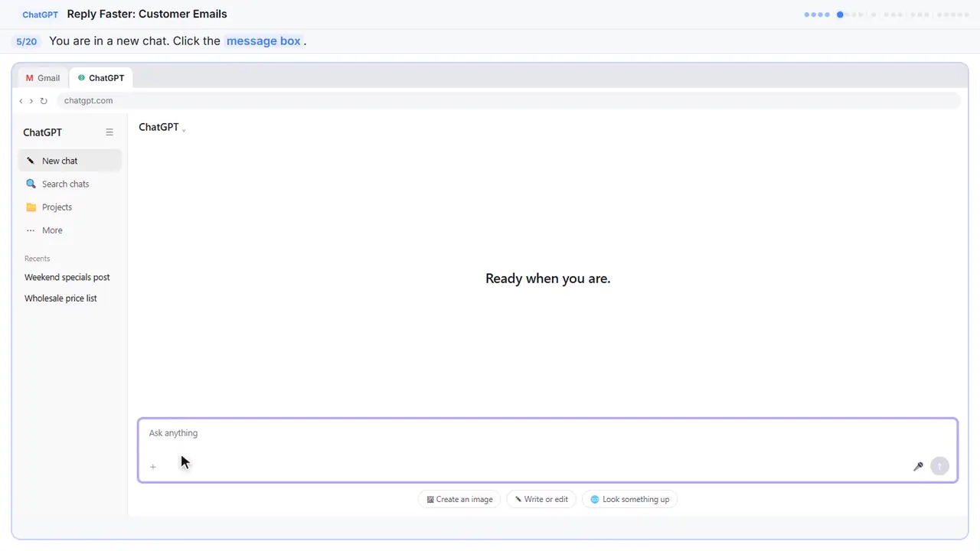This screenshot has width=980, height=551.
Task: Switch to the Gmail browser tab
Action: tap(43, 78)
